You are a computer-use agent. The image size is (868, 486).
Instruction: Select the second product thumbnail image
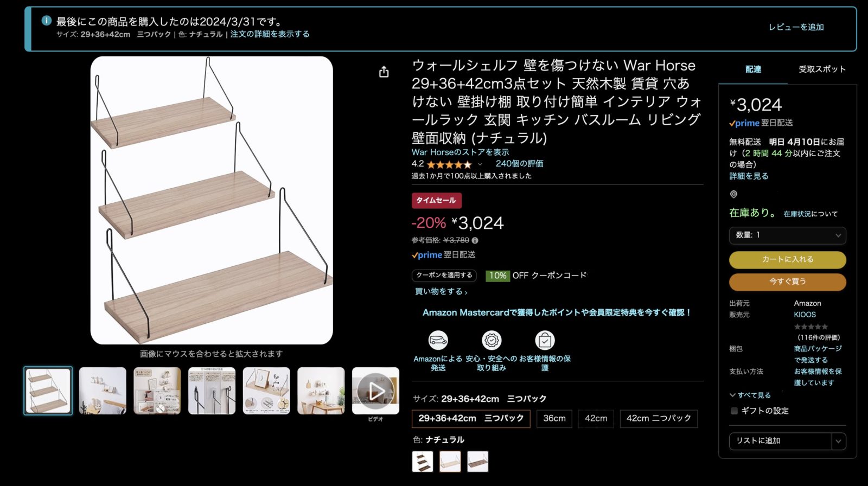(x=103, y=391)
